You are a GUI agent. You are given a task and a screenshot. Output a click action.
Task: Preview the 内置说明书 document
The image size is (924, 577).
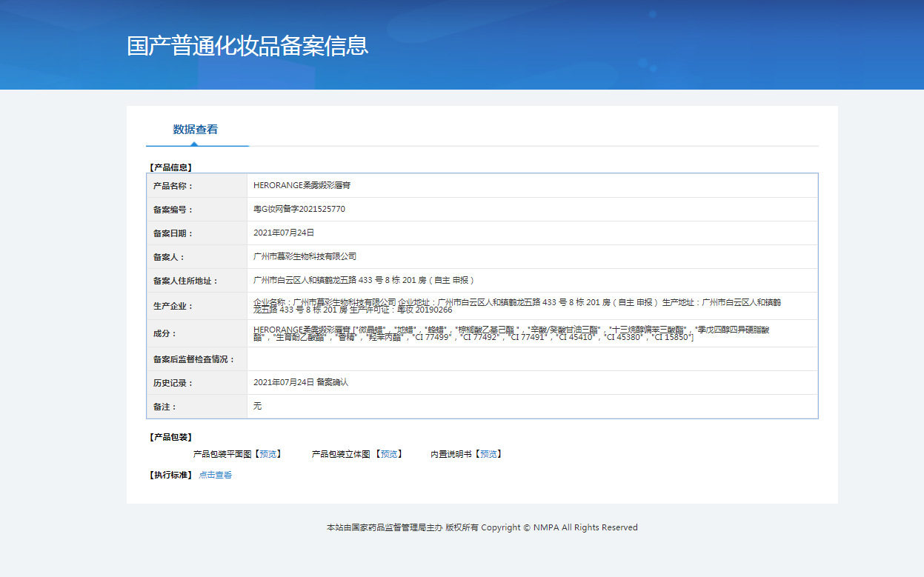point(488,454)
